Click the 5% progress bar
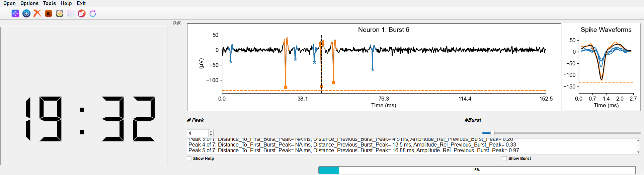644x175 pixels. tap(477, 170)
